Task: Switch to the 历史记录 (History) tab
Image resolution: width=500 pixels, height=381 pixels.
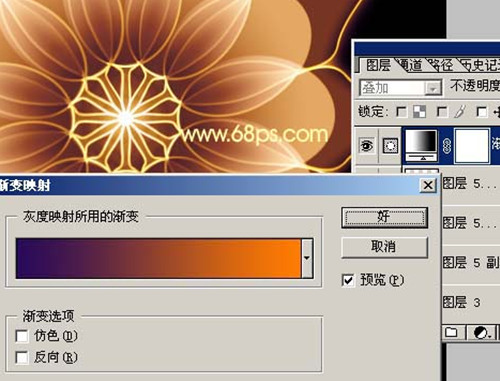Action: click(x=480, y=65)
